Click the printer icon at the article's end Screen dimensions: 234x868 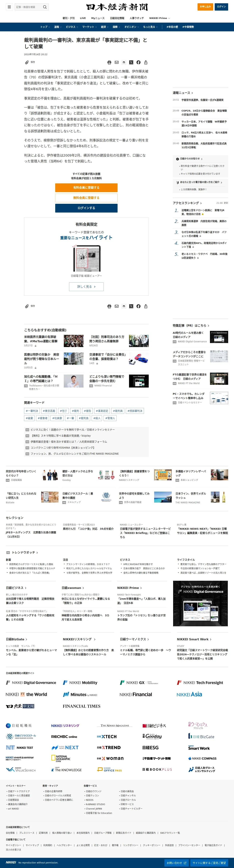click(109, 306)
